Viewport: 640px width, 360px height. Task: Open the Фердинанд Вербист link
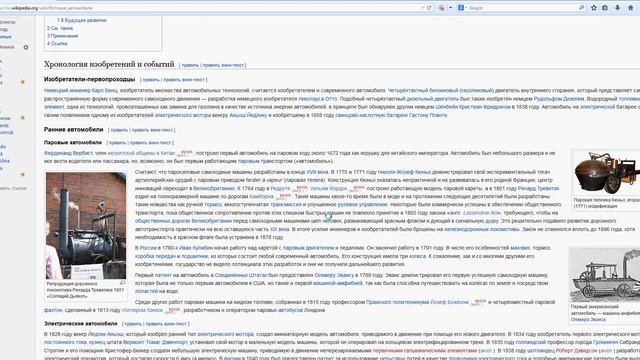click(x=68, y=153)
